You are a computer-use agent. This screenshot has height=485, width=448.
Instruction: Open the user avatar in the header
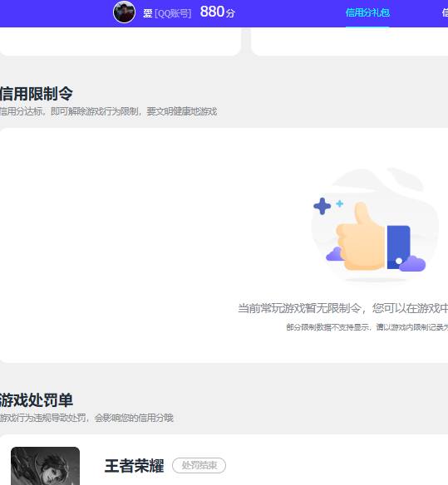click(124, 12)
